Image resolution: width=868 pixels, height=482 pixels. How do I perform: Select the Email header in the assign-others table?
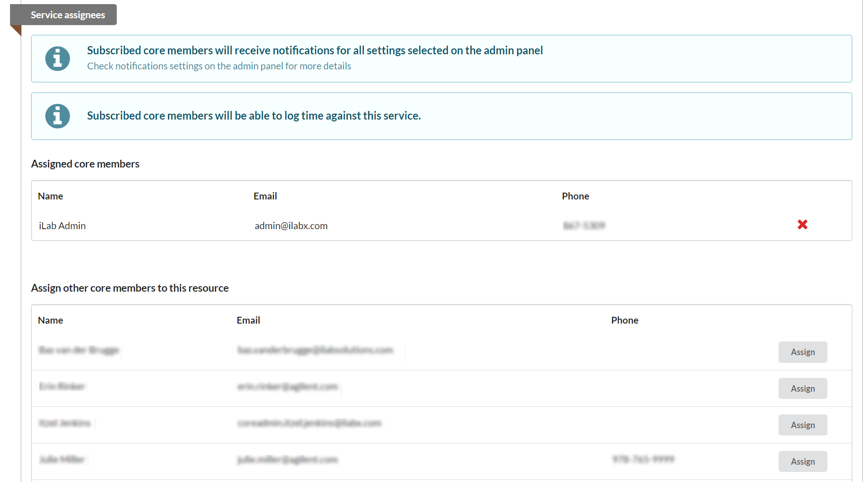click(248, 320)
